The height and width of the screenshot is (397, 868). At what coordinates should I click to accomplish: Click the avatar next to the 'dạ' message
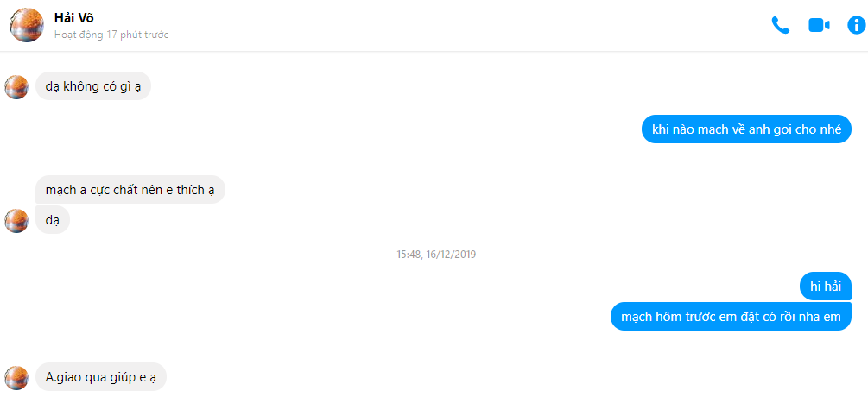click(16, 221)
